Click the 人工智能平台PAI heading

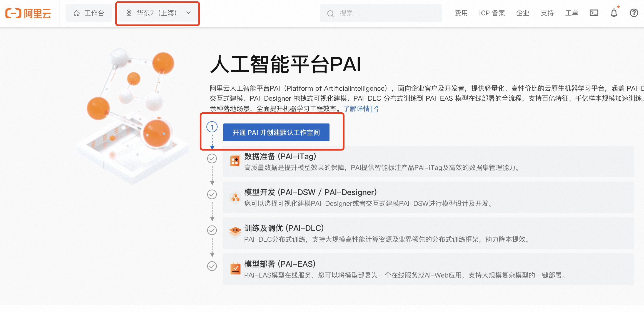click(x=285, y=65)
